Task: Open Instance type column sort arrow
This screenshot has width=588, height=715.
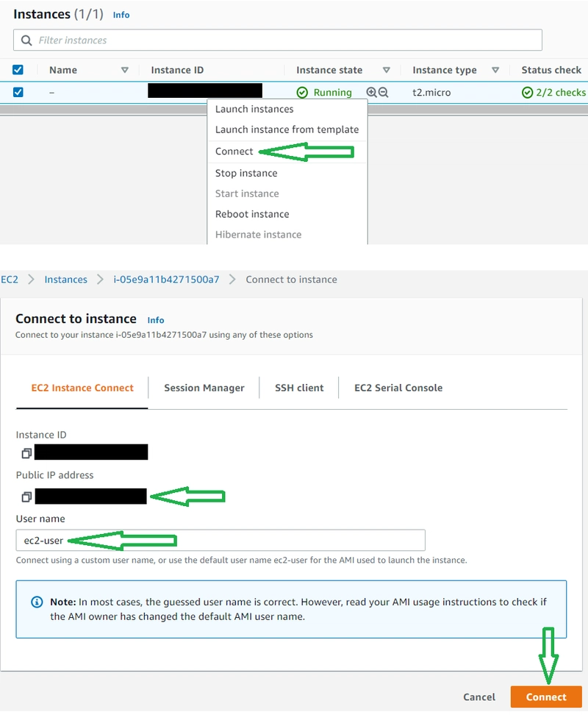Action: tap(495, 70)
